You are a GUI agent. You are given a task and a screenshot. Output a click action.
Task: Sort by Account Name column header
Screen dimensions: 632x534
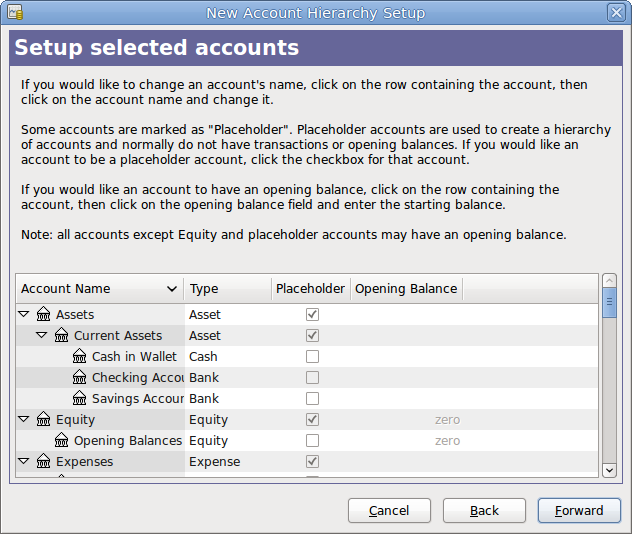pos(99,289)
